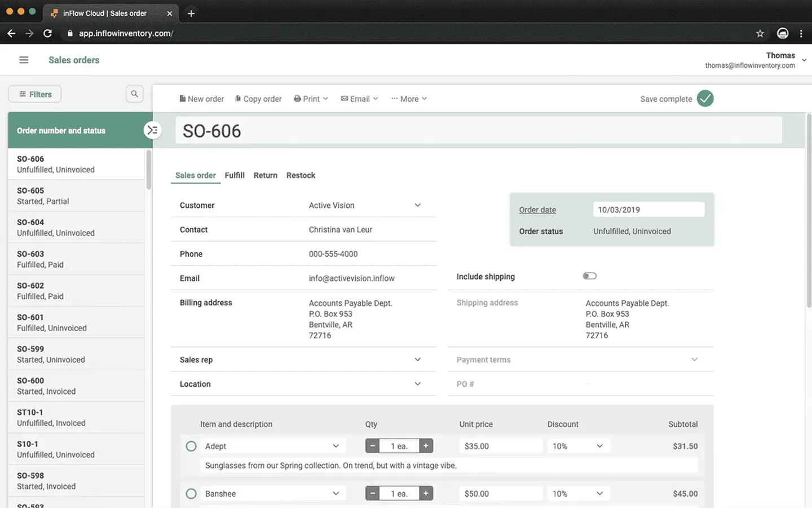This screenshot has width=812, height=508.
Task: Open the Email dropdown menu
Action: [359, 99]
